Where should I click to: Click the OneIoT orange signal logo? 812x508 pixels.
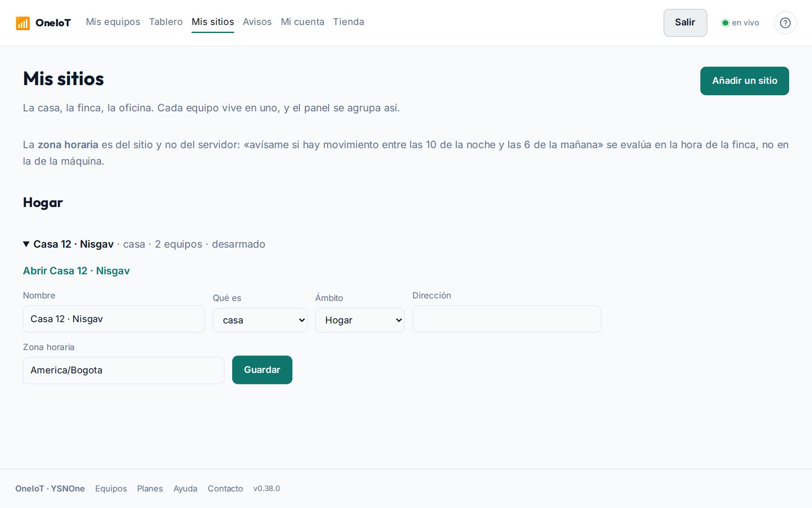(22, 23)
